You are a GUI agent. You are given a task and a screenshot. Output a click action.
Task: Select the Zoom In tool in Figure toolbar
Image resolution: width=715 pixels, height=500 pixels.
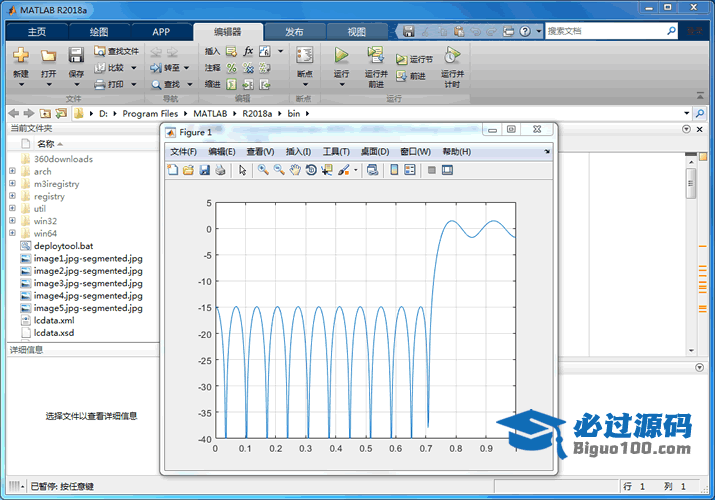(x=263, y=170)
